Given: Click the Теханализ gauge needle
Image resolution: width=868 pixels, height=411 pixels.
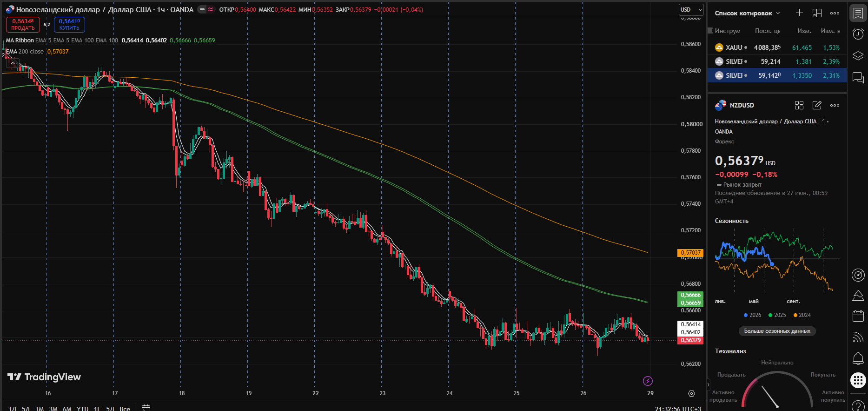Looking at the screenshot, I should (x=770, y=396).
